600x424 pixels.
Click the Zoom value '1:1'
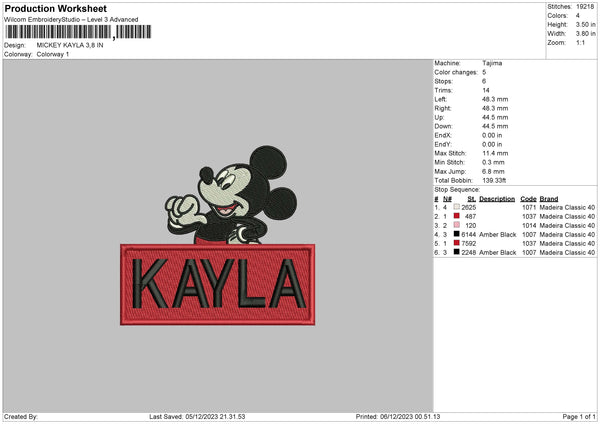pyautogui.click(x=580, y=42)
